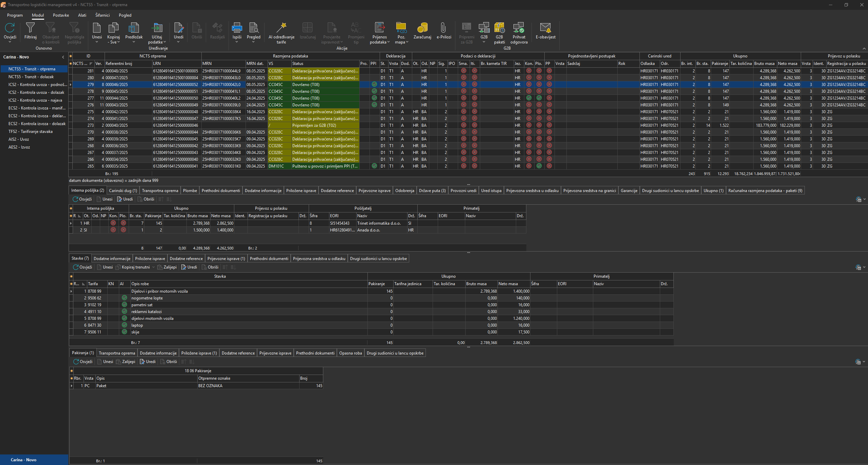The width and height of the screenshot is (868, 465).
Task: Click Obriši in Stavke toolbar
Action: coord(210,267)
